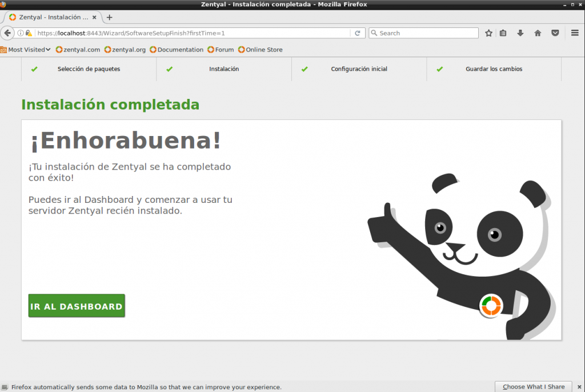Screen dimensions: 585x392
Task: Open a new tab with the plus button
Action: (110, 17)
